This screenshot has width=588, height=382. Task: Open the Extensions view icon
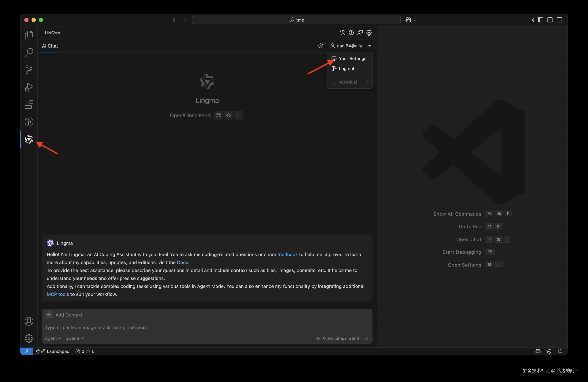point(29,105)
